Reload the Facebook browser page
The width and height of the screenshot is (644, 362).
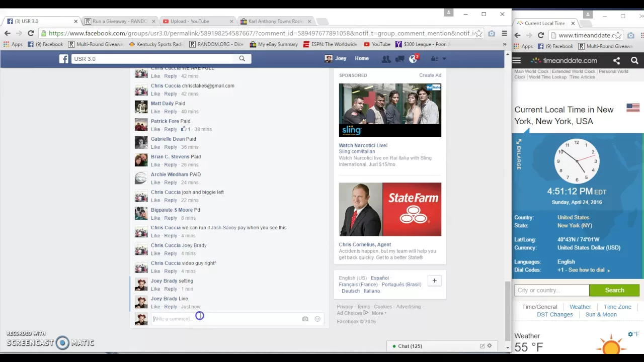tap(31, 33)
